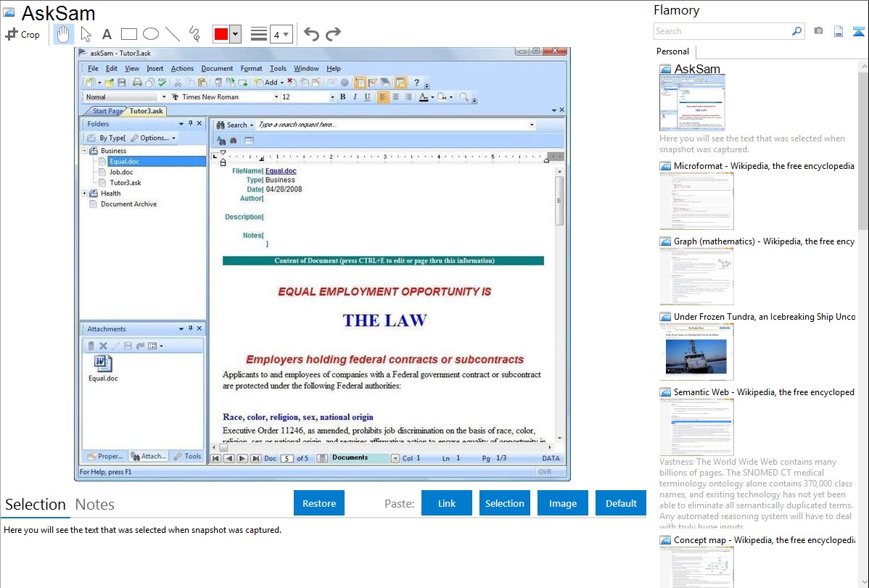
Task: Toggle Bold in askSam toolbar
Action: click(x=342, y=97)
